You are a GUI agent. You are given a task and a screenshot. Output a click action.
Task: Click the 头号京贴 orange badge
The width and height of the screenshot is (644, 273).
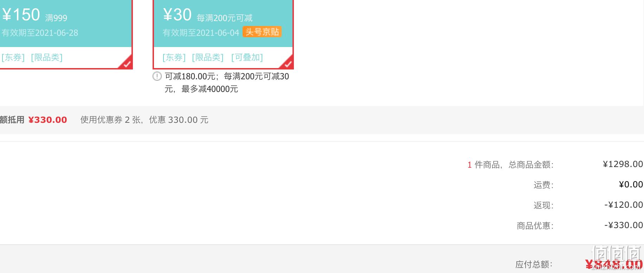262,32
